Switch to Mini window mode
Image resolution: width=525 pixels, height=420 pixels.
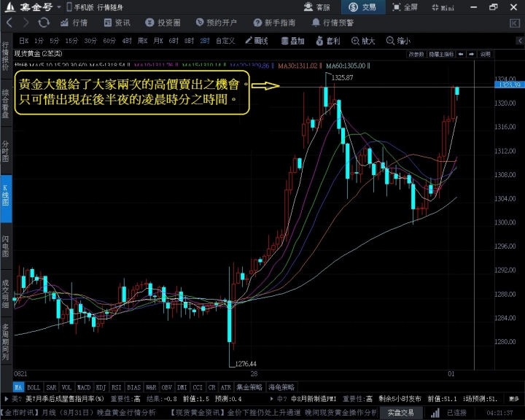click(443, 7)
